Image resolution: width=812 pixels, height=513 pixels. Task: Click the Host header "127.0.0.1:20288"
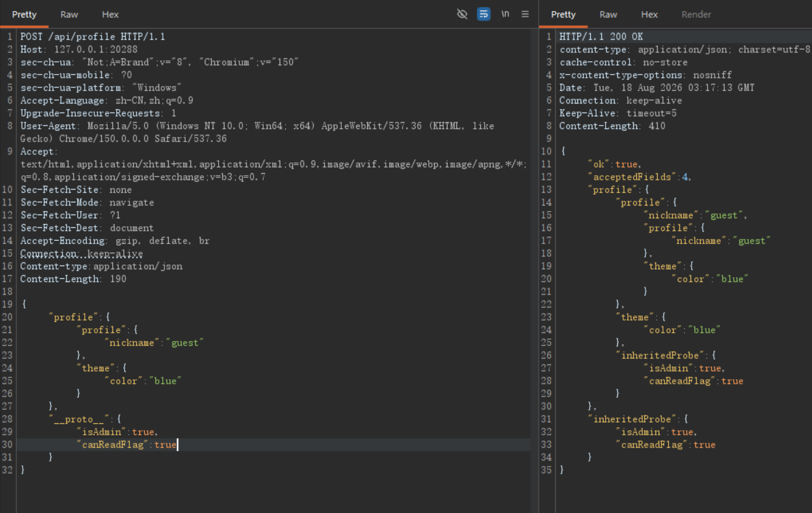pos(96,49)
